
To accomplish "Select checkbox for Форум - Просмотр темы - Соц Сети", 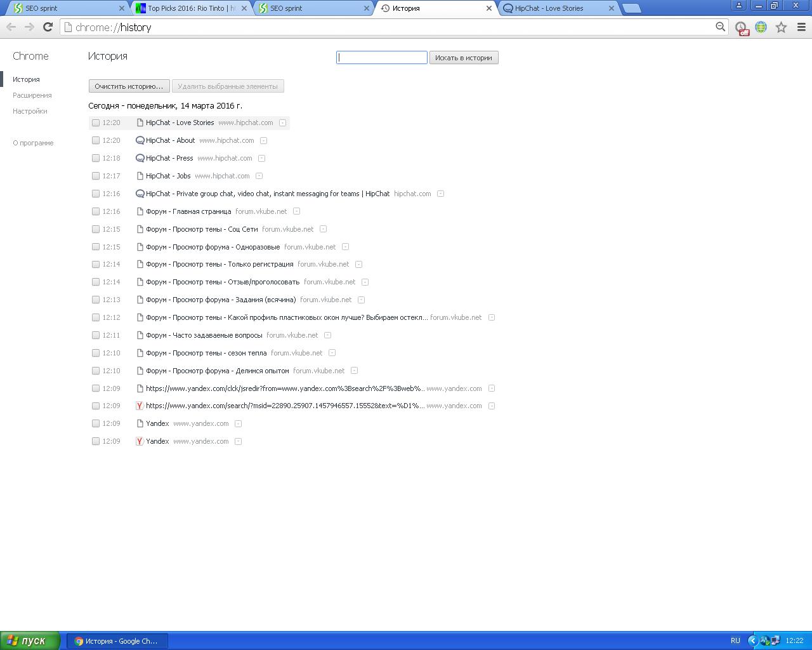I will click(96, 229).
